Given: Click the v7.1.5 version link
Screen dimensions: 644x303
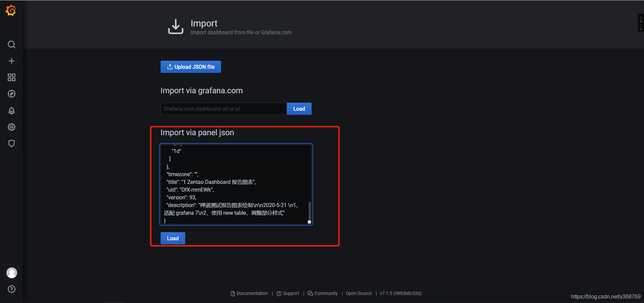Looking at the screenshot, I should [x=400, y=294].
